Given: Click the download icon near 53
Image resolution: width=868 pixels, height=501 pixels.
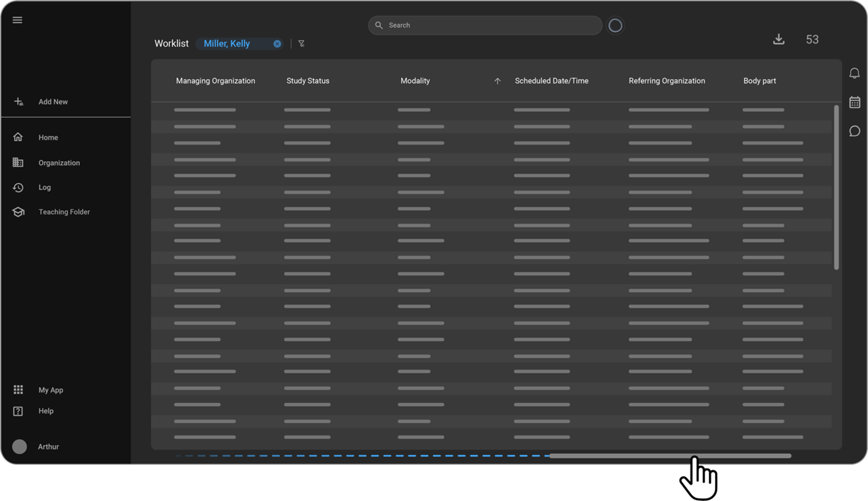Looking at the screenshot, I should click(779, 39).
